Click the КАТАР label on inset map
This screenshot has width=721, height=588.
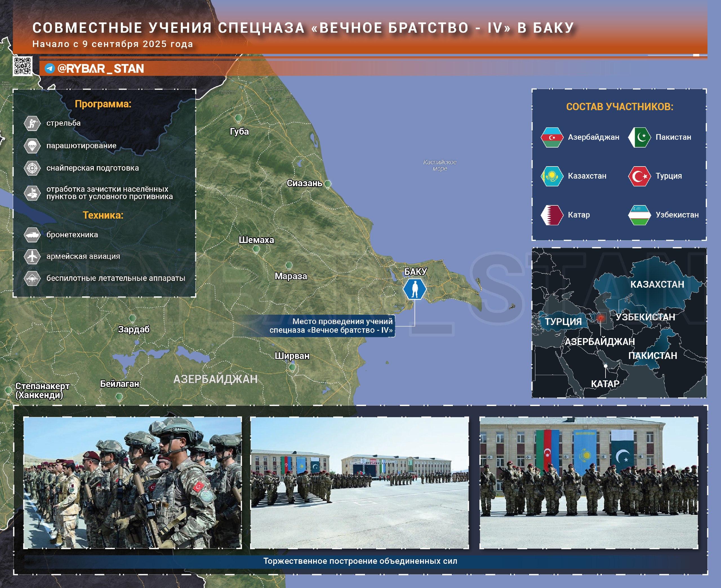(605, 384)
